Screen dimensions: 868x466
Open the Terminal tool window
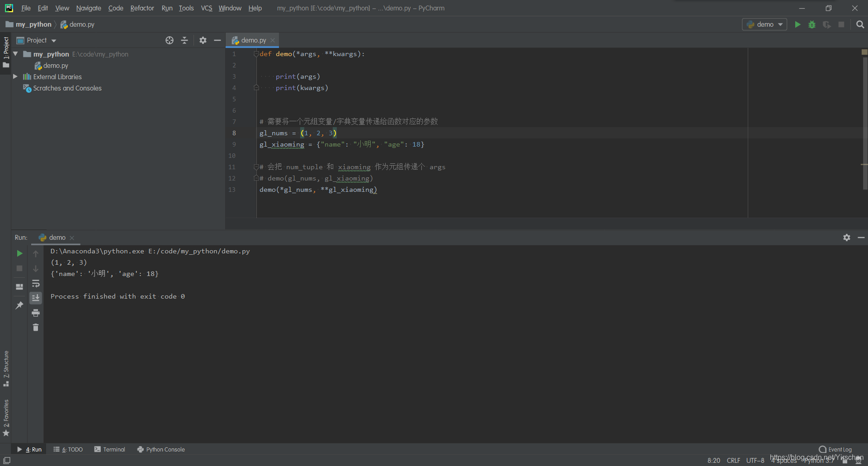[109, 449]
